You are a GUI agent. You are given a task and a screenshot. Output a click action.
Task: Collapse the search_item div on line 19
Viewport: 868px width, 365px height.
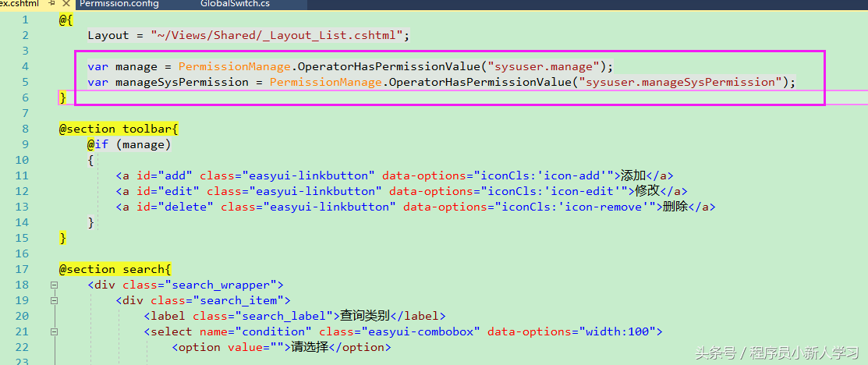pyautogui.click(x=54, y=301)
